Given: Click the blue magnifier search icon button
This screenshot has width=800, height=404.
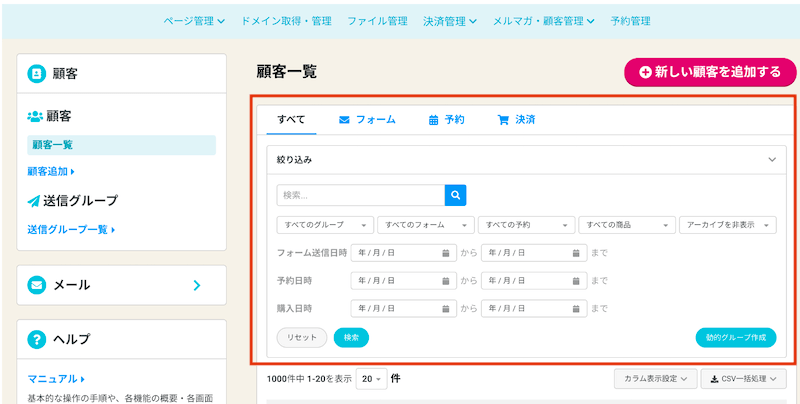Looking at the screenshot, I should 456,195.
